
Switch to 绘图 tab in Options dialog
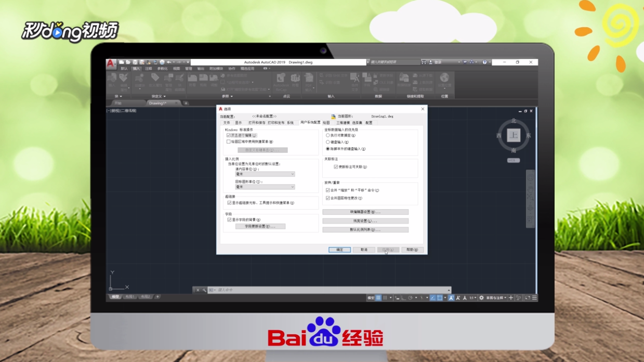(326, 123)
